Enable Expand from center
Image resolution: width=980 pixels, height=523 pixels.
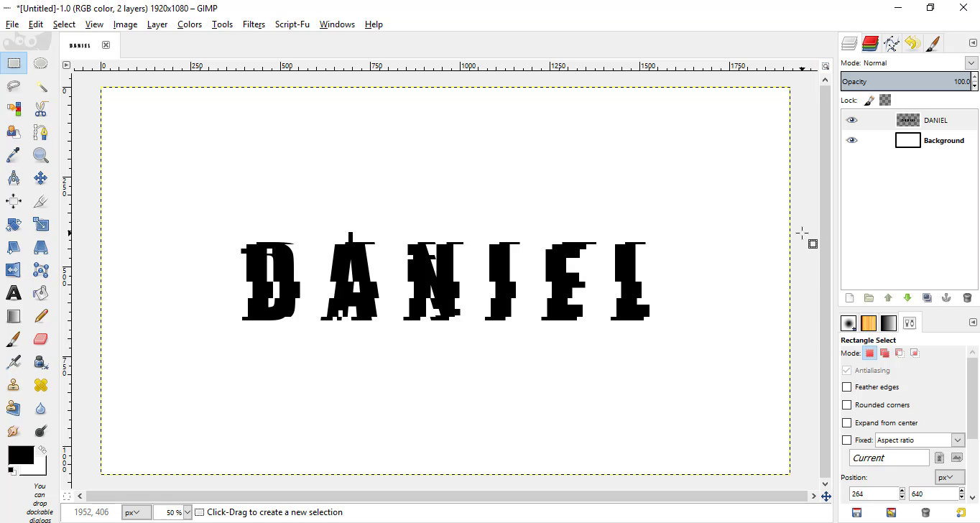click(x=846, y=422)
